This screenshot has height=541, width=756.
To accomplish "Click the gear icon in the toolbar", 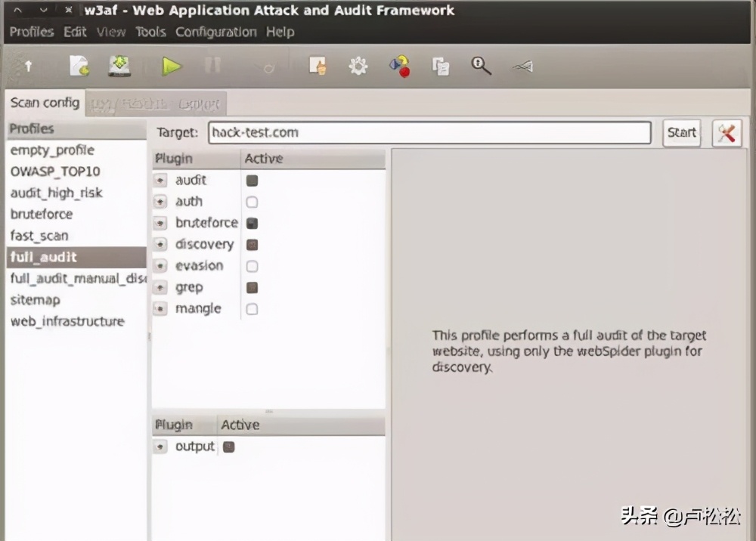I will [x=358, y=66].
